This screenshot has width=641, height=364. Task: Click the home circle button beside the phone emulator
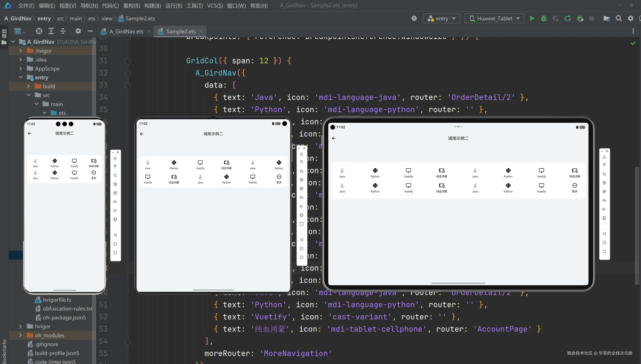click(115, 244)
